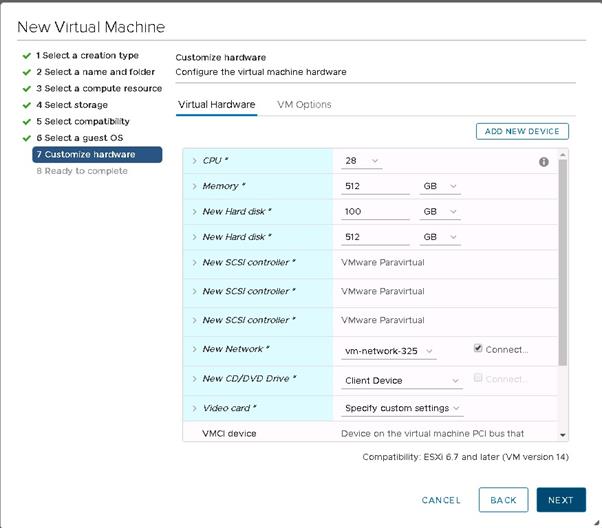Select step 7 Customize hardware
Image resolution: width=602 pixels, height=528 pixels.
click(x=97, y=154)
